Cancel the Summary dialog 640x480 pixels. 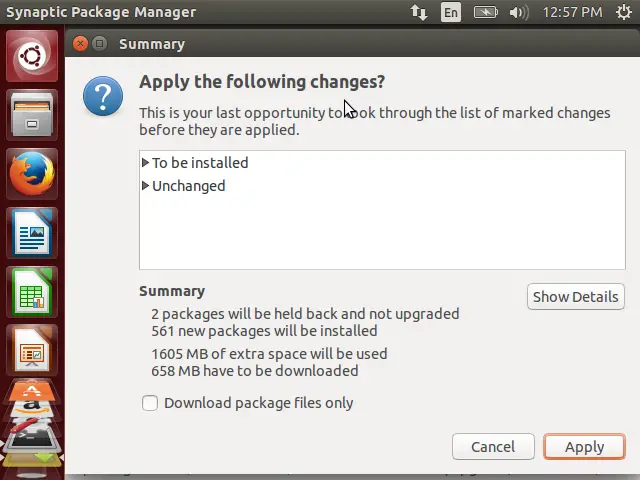[x=493, y=447]
